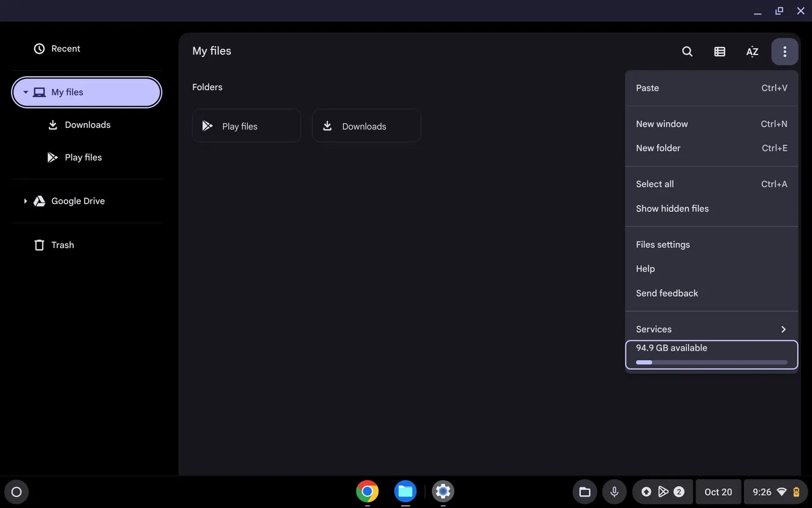Open Files settings from menu
Image resolution: width=812 pixels, height=508 pixels.
(712, 244)
